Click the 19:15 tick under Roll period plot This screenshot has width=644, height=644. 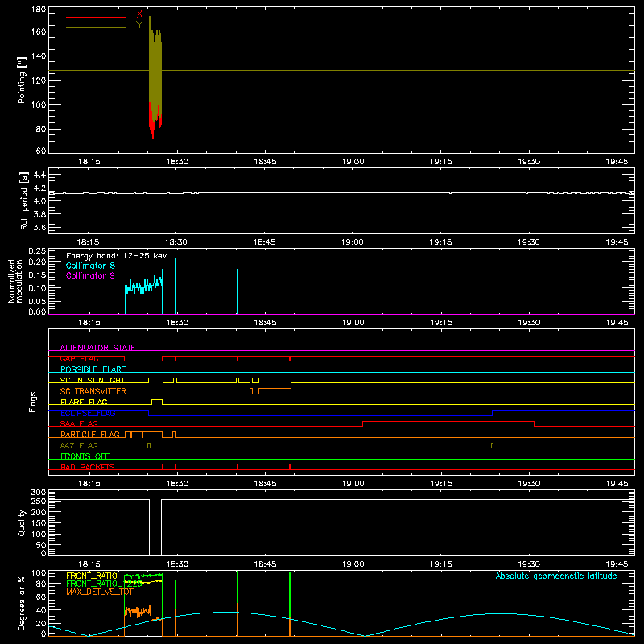pos(440,242)
